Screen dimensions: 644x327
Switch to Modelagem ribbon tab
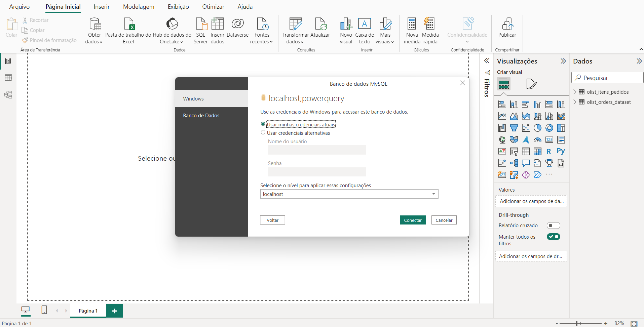(139, 7)
